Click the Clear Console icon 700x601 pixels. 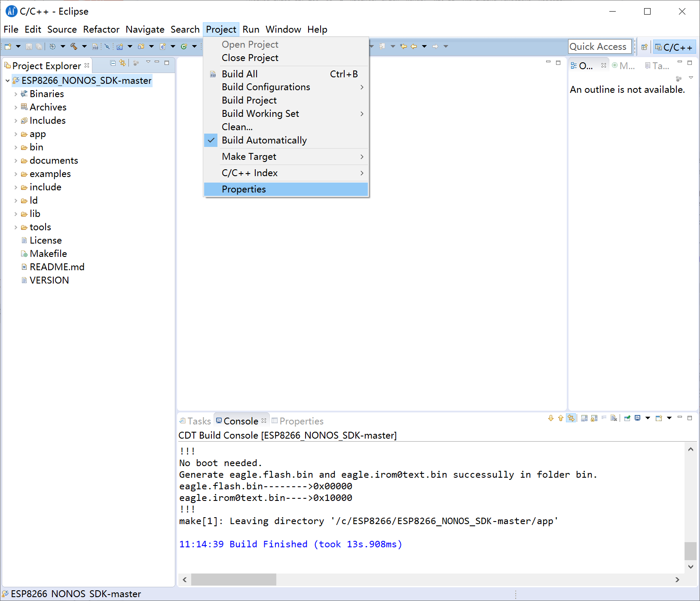pyautogui.click(x=614, y=418)
